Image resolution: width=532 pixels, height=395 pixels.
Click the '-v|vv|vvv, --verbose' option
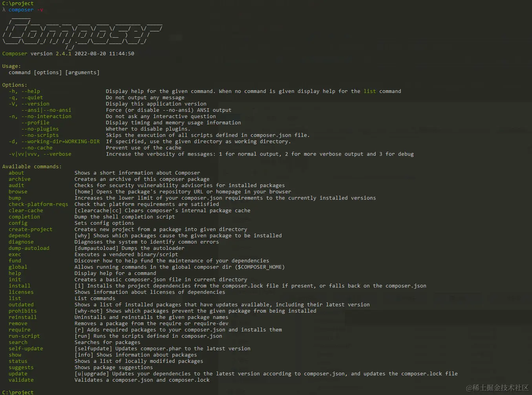click(40, 154)
